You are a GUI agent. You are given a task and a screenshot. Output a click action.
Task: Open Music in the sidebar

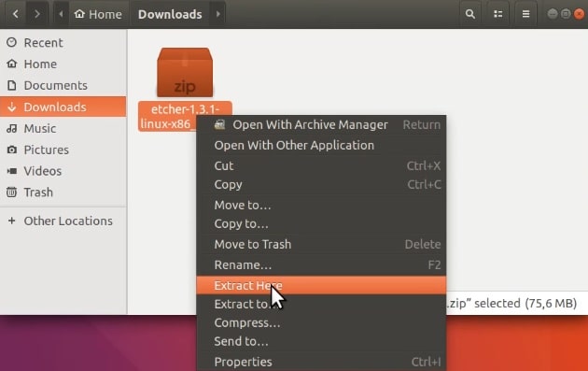point(63,128)
